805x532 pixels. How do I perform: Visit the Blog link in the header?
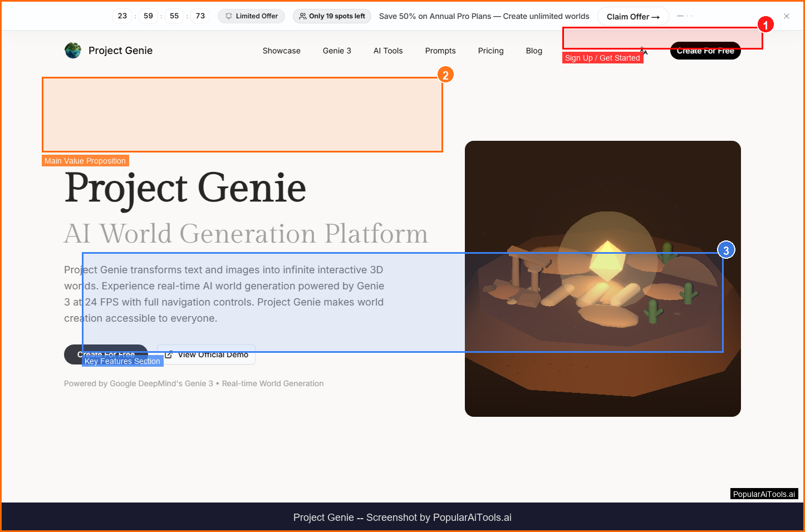coord(534,51)
